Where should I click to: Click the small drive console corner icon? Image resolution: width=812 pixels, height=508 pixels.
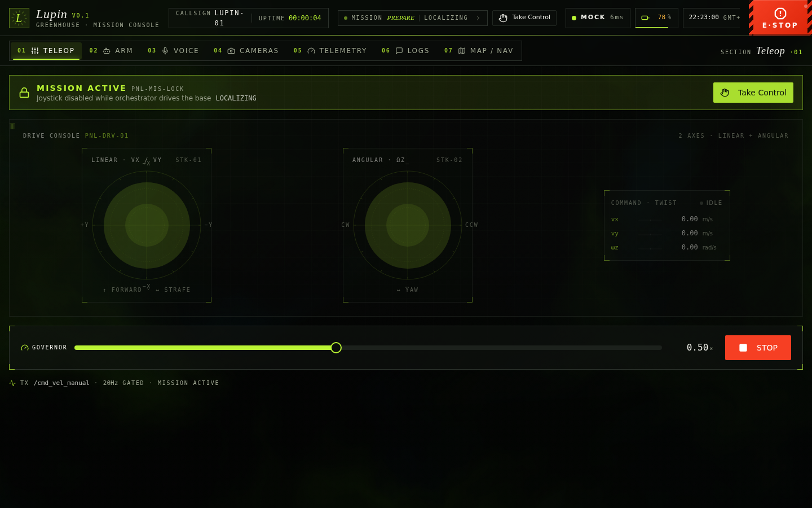click(12, 126)
